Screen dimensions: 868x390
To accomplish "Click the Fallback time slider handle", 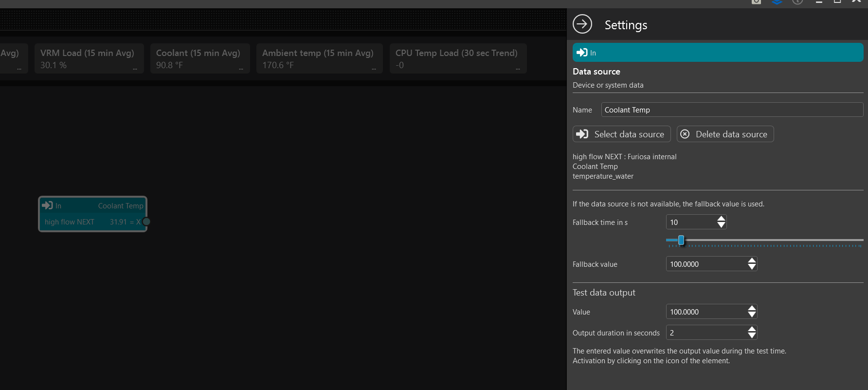I will [681, 240].
